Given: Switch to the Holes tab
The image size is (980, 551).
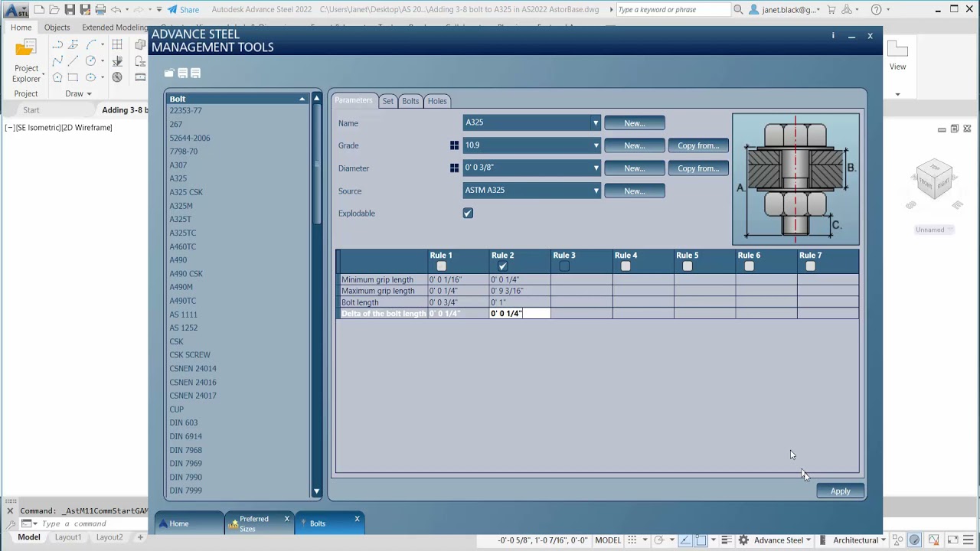Looking at the screenshot, I should click(x=437, y=101).
